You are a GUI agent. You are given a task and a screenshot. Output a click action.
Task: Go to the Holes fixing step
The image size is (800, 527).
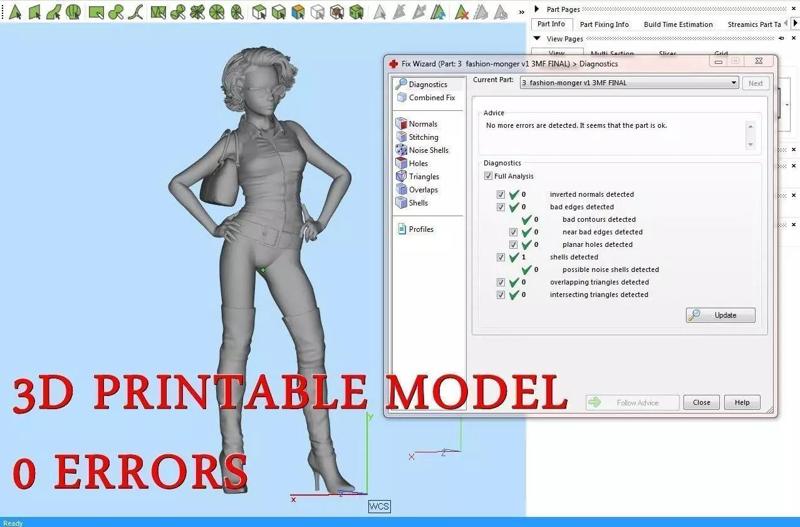click(418, 163)
